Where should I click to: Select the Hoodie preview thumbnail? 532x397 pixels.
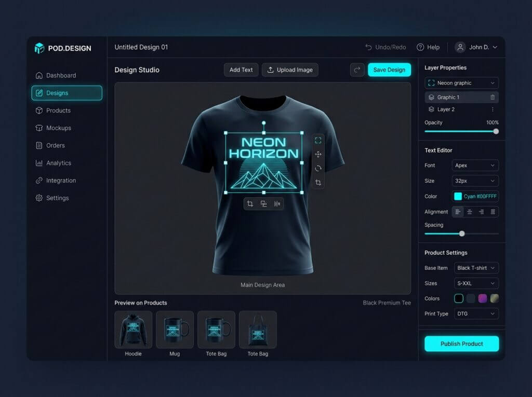point(134,330)
